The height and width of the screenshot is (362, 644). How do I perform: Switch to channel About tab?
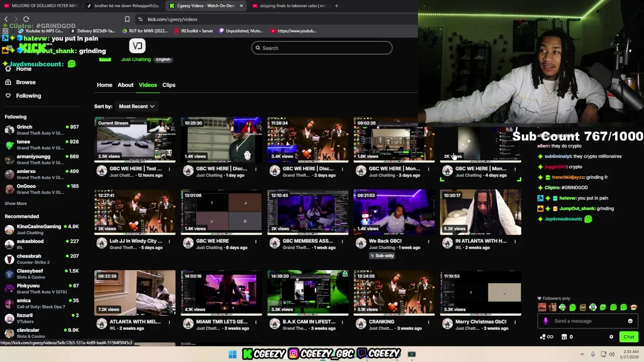125,85
